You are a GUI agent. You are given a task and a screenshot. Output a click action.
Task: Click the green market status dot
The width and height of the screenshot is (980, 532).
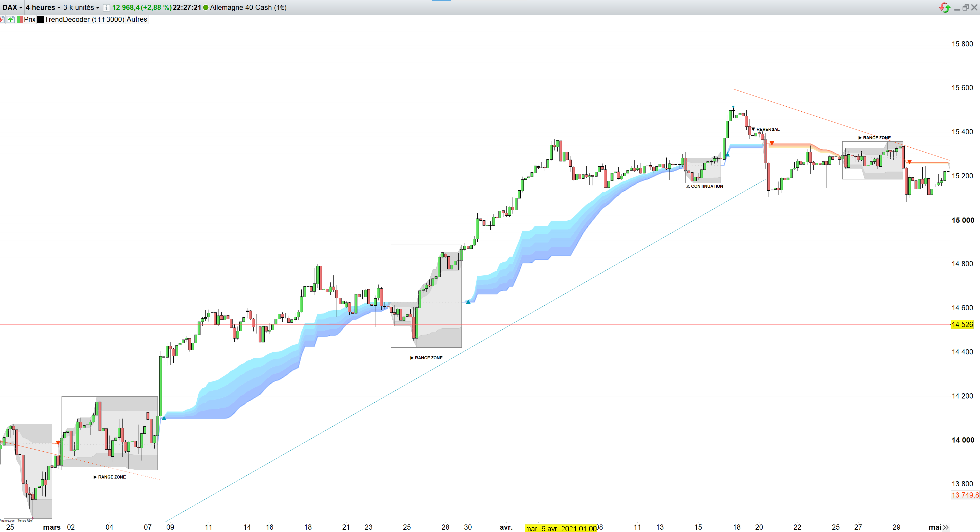206,8
